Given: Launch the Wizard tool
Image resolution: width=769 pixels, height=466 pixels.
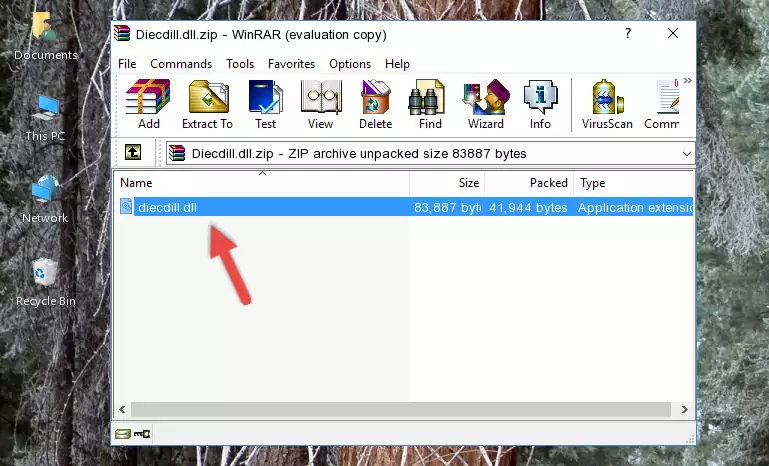Looking at the screenshot, I should pos(486,104).
